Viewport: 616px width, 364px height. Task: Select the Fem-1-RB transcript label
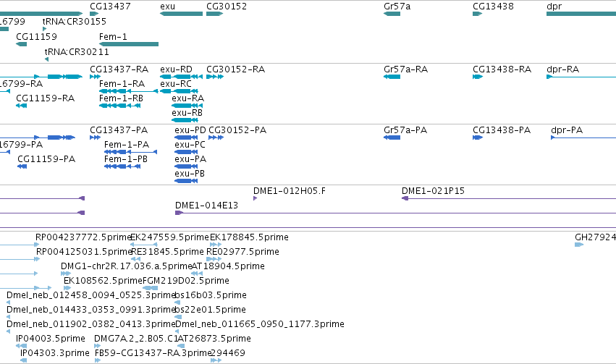coord(121,98)
